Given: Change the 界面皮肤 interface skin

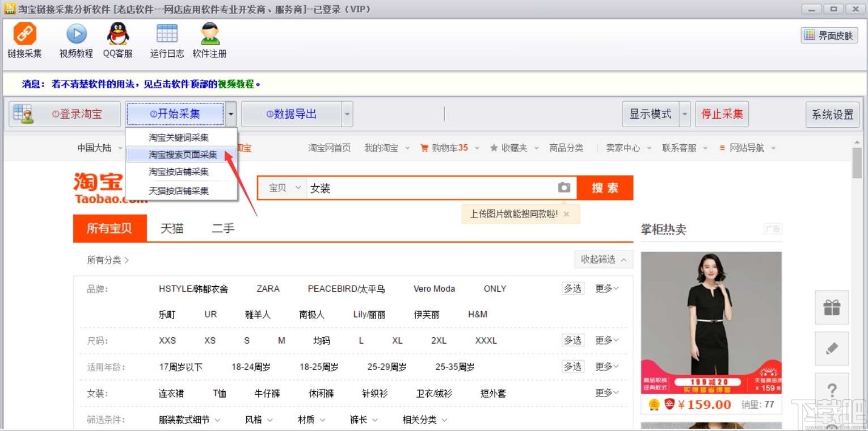Looking at the screenshot, I should (829, 35).
